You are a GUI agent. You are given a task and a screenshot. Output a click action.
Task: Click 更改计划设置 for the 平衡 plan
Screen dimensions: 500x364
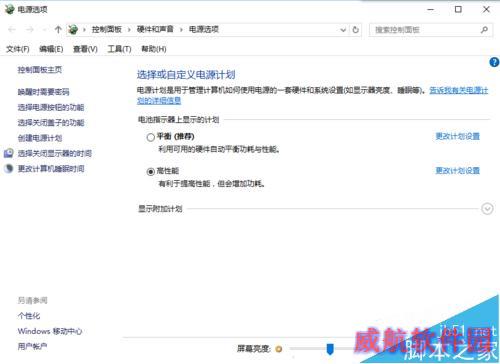coord(457,136)
